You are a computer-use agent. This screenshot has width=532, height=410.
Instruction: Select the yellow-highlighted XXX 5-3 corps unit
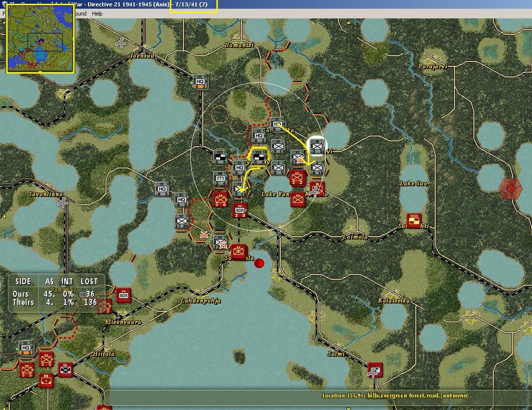coord(259,157)
